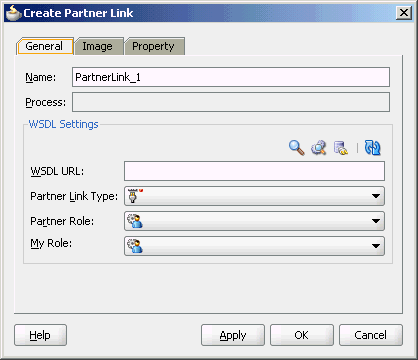Expand the My Role dropdown arrow

[x=376, y=246]
